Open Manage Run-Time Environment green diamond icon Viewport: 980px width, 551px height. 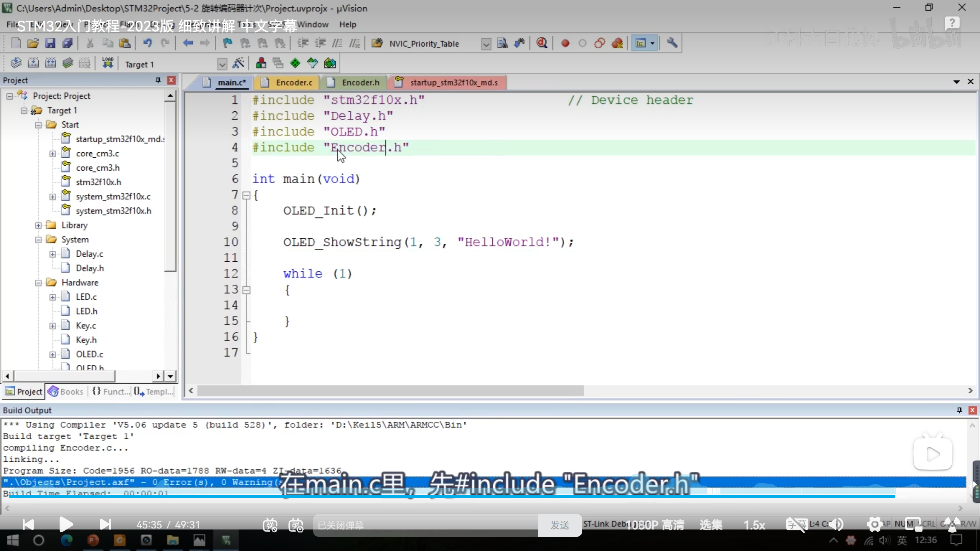[295, 63]
